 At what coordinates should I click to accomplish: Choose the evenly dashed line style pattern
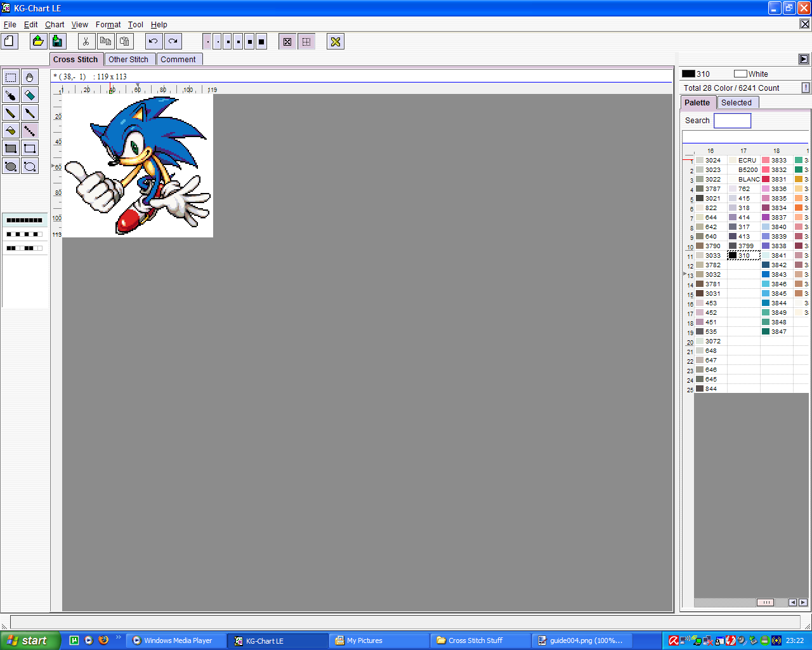(x=24, y=234)
